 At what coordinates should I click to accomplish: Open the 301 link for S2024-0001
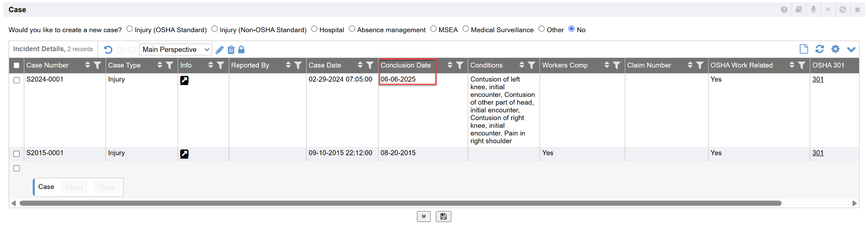[x=818, y=79]
